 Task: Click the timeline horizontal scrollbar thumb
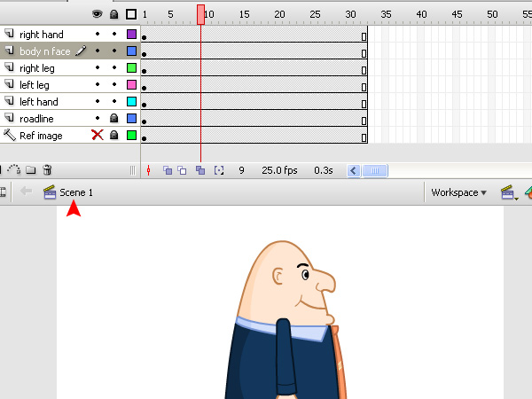tap(375, 170)
